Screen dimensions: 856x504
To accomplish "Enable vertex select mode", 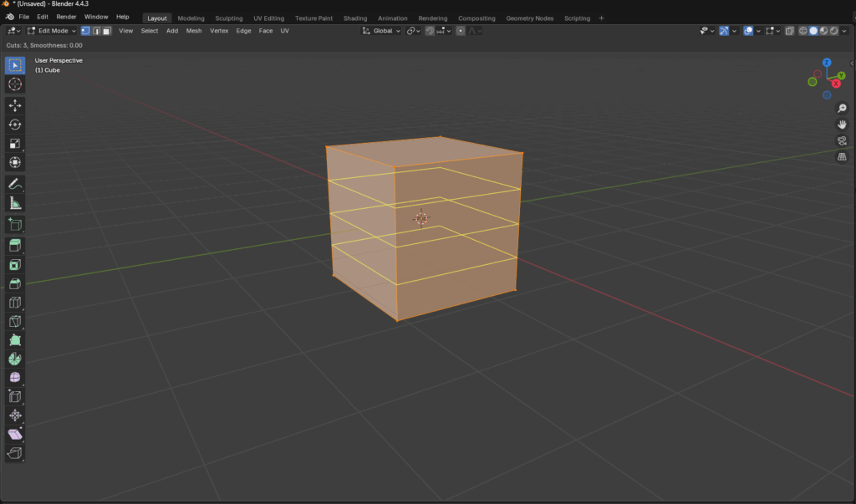I will tap(86, 31).
